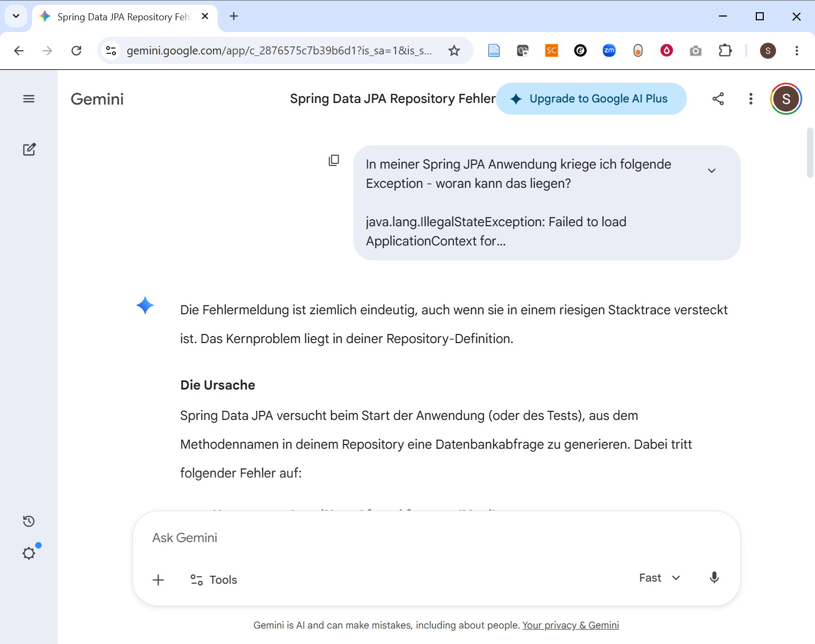This screenshot has height=644, width=815.
Task: Click the Gemini logo text
Action: [97, 99]
